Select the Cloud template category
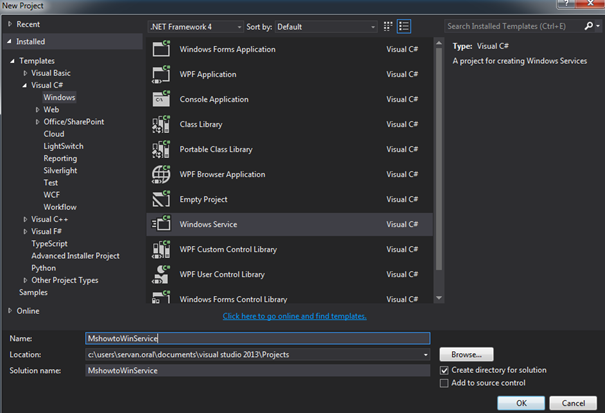The image size is (605, 413). [54, 134]
